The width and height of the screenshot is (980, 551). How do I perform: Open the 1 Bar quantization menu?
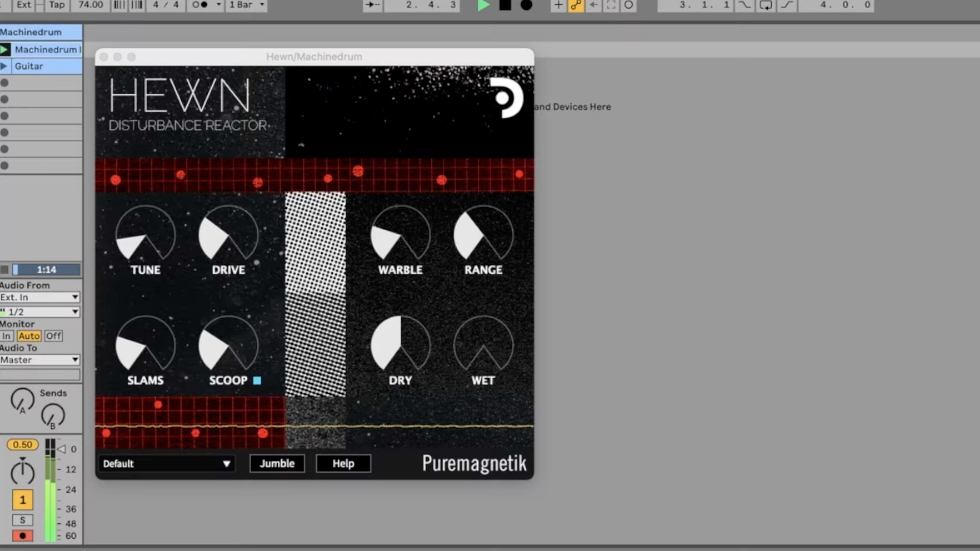247,5
